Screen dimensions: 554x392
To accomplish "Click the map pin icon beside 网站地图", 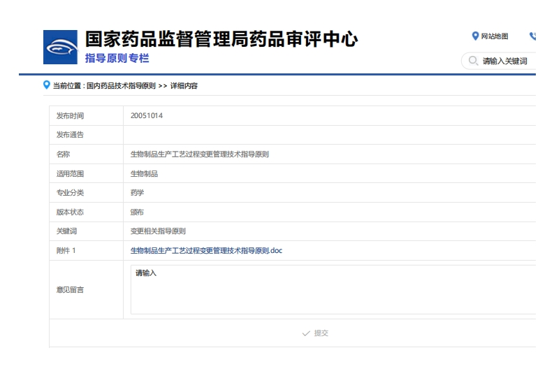I will click(x=476, y=36).
